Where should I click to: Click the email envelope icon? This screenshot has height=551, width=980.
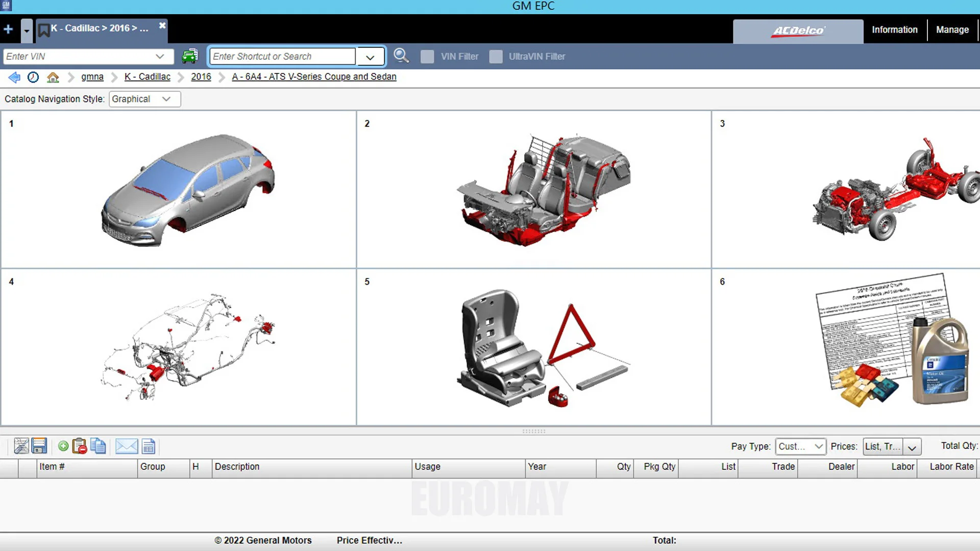pyautogui.click(x=126, y=446)
